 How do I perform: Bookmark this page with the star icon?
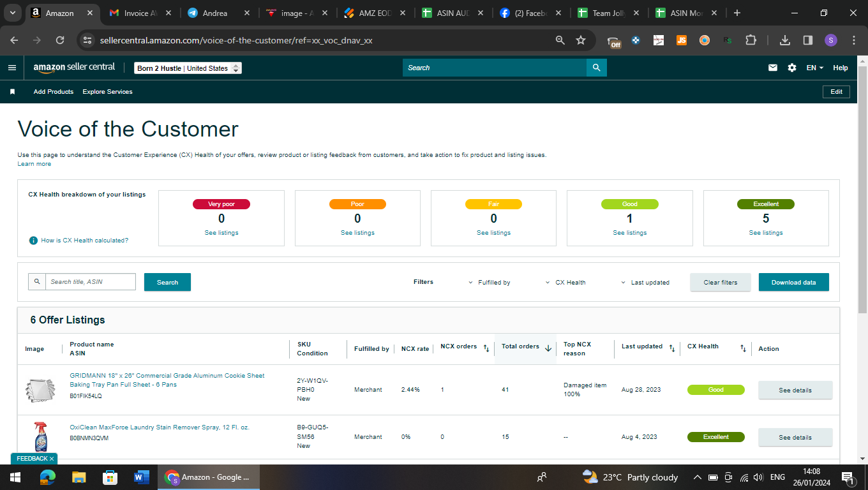click(x=581, y=40)
